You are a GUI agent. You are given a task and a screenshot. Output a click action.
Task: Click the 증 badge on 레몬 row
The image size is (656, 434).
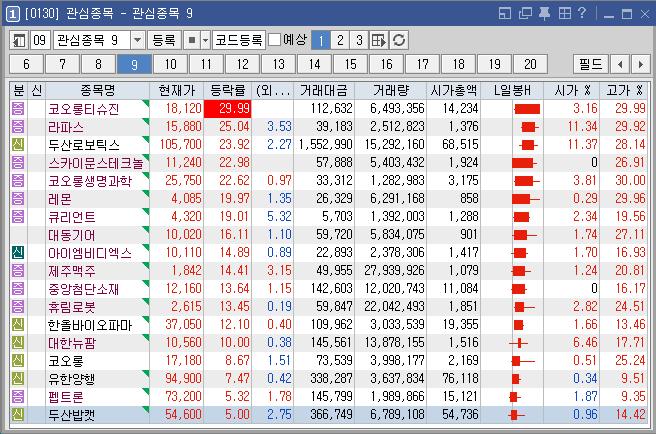(x=18, y=198)
